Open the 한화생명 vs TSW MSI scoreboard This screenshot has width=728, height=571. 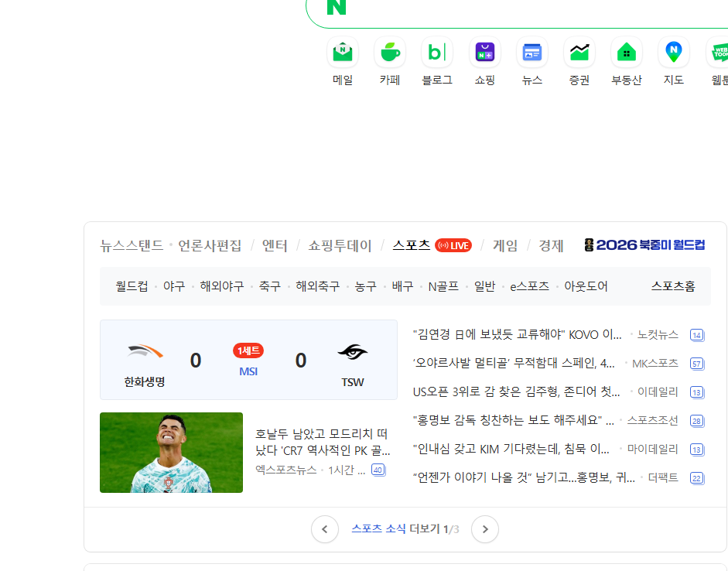pos(248,360)
